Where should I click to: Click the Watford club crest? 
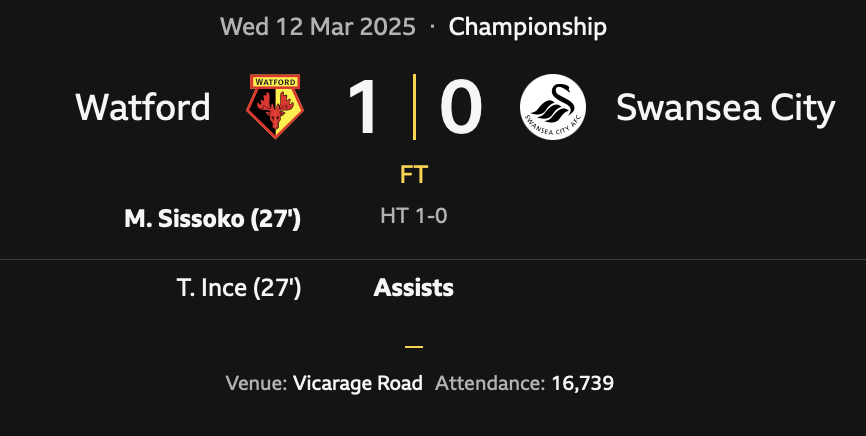coord(275,107)
